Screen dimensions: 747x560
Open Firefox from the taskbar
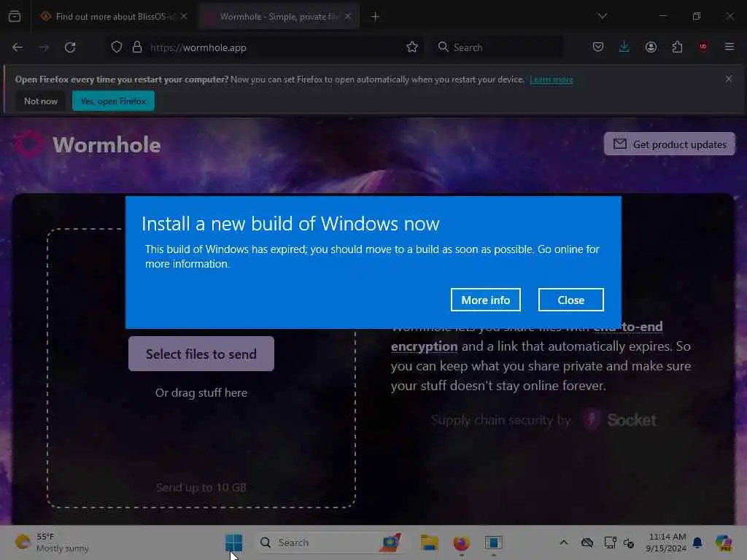click(x=461, y=542)
